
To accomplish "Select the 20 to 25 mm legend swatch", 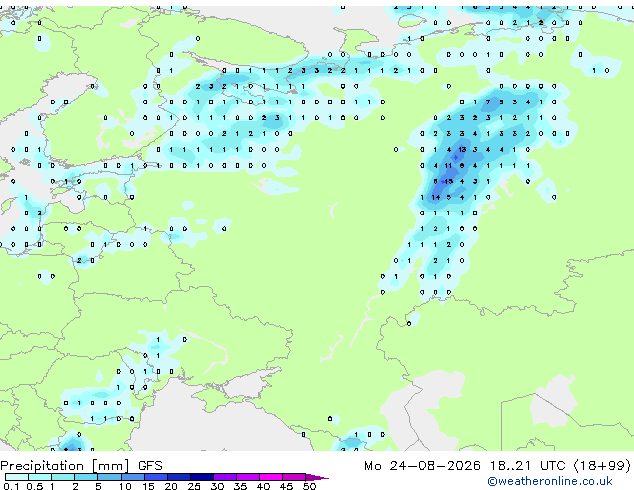I will click(x=178, y=477).
